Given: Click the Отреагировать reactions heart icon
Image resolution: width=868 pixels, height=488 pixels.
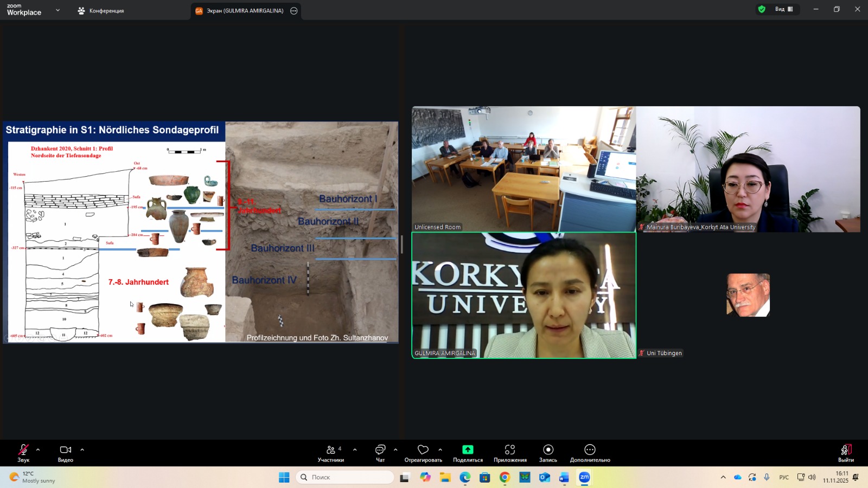Looking at the screenshot, I should 423,450.
